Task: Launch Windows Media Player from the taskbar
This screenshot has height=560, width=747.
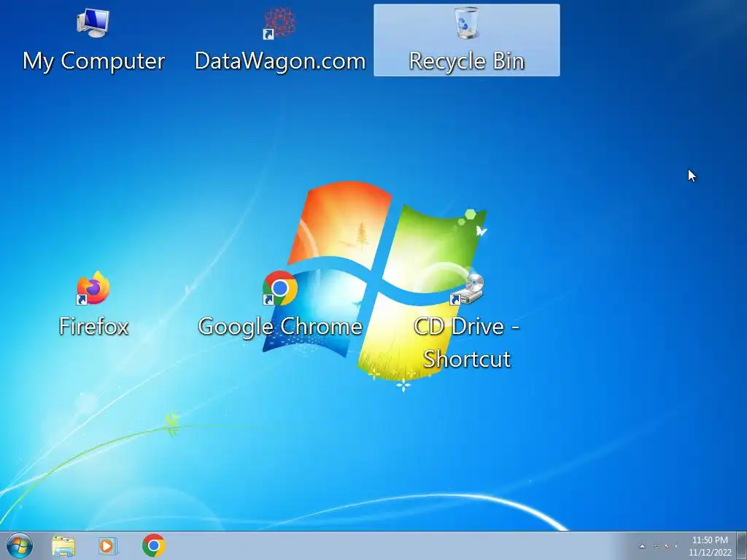Action: pyautogui.click(x=108, y=545)
